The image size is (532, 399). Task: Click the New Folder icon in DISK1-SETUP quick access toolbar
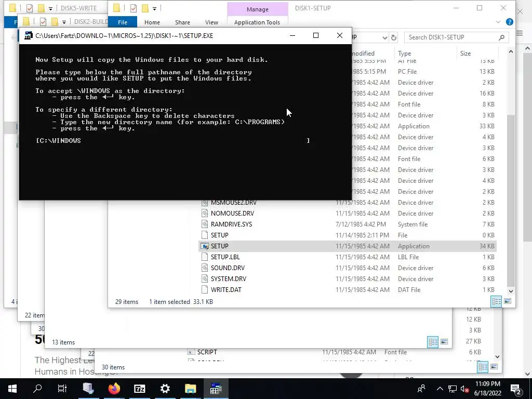point(145,8)
